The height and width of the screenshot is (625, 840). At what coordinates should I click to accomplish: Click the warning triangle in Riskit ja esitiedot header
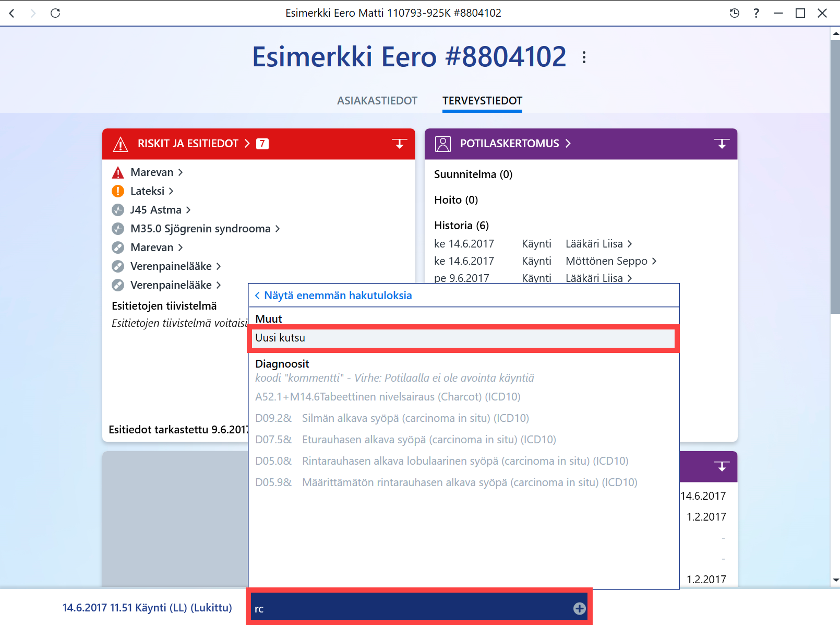[121, 144]
